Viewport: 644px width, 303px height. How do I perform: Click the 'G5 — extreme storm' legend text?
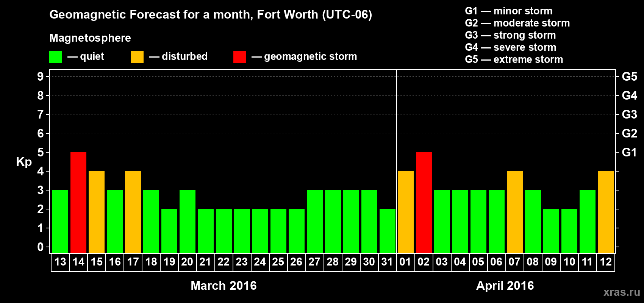(514, 59)
